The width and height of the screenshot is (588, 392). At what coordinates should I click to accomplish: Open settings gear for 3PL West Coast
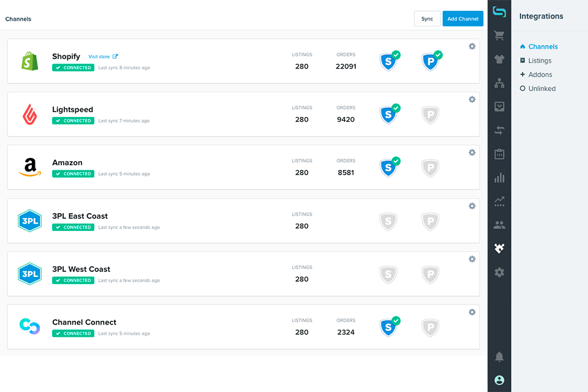pos(472,259)
